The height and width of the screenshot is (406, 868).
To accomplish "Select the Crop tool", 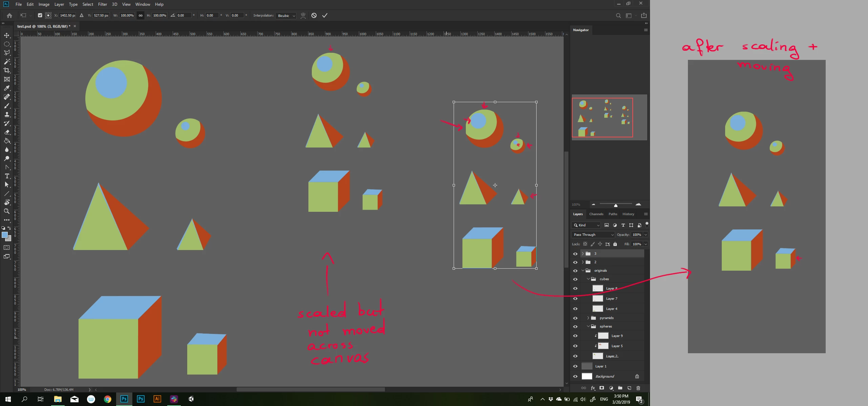I will [7, 70].
